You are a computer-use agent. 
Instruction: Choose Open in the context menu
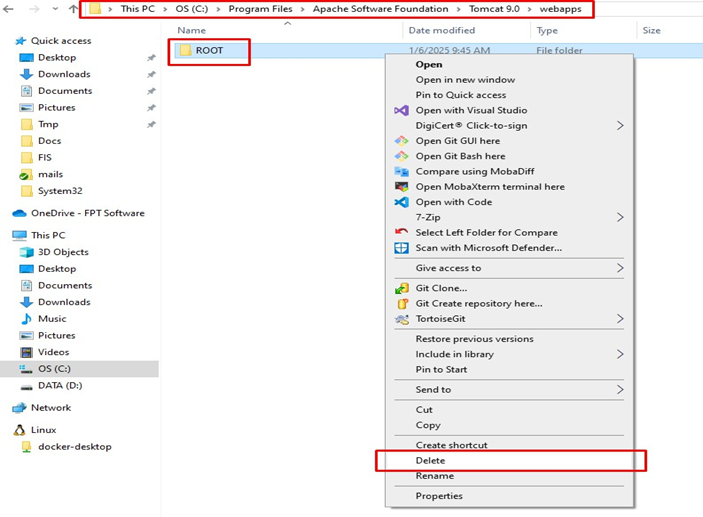pyautogui.click(x=510, y=65)
